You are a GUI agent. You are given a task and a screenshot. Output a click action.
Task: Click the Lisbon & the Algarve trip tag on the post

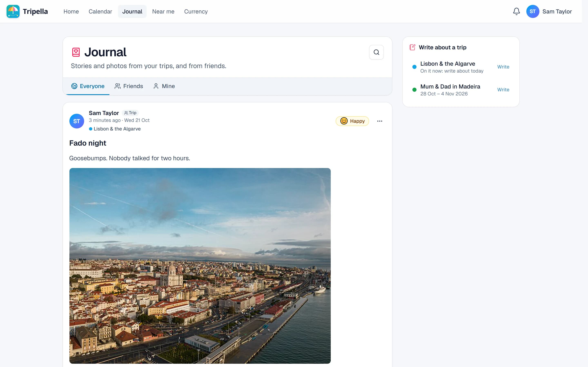(115, 129)
